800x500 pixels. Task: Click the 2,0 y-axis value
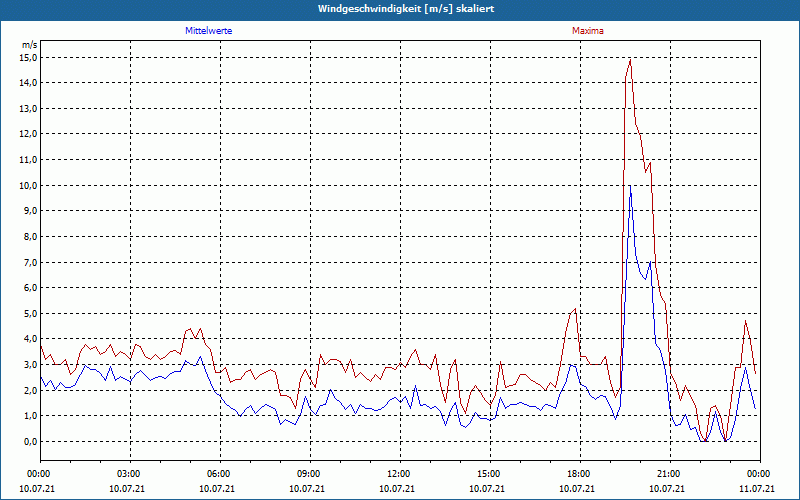[x=31, y=391]
